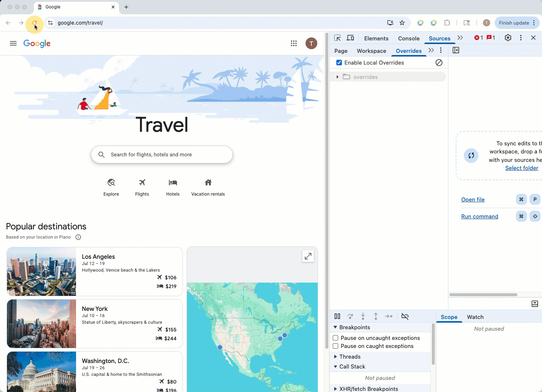Switch to the Watch tab

[x=475, y=317]
